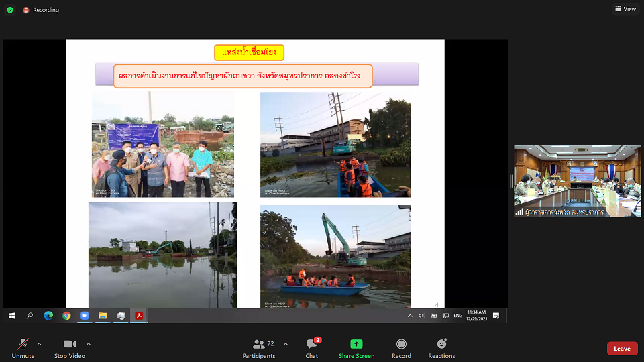Click Stop Video camera icon
The width and height of the screenshot is (644, 362).
[69, 344]
